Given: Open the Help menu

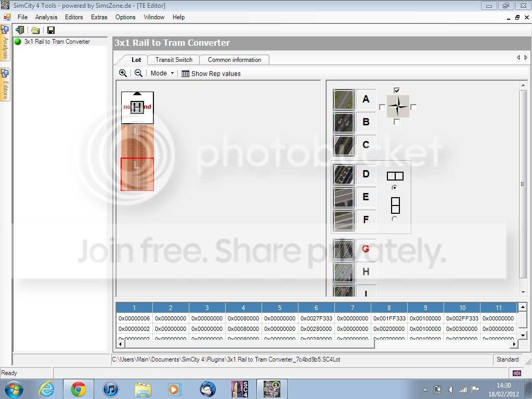Looking at the screenshot, I should pos(178,17).
